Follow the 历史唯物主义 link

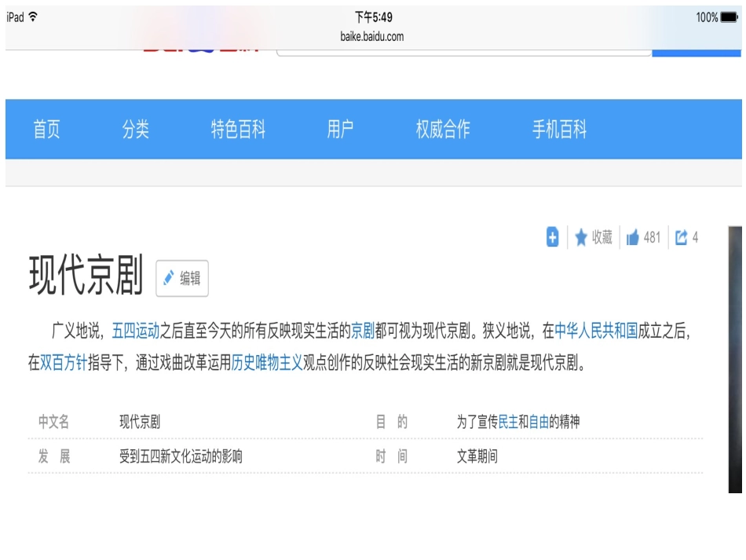click(x=267, y=363)
